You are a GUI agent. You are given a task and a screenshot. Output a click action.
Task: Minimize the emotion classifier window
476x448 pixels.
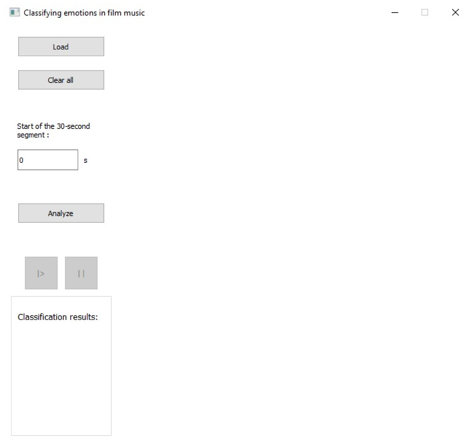pos(395,12)
